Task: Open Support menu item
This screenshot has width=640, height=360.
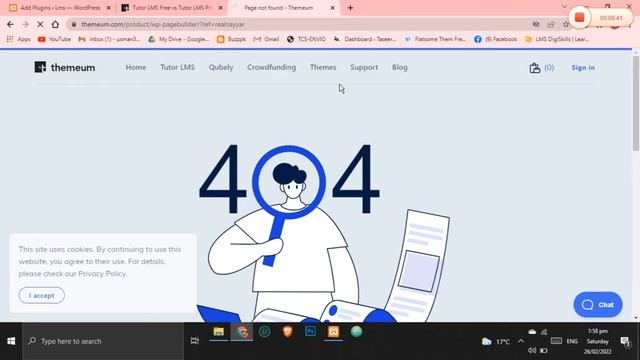Action: pyautogui.click(x=364, y=67)
